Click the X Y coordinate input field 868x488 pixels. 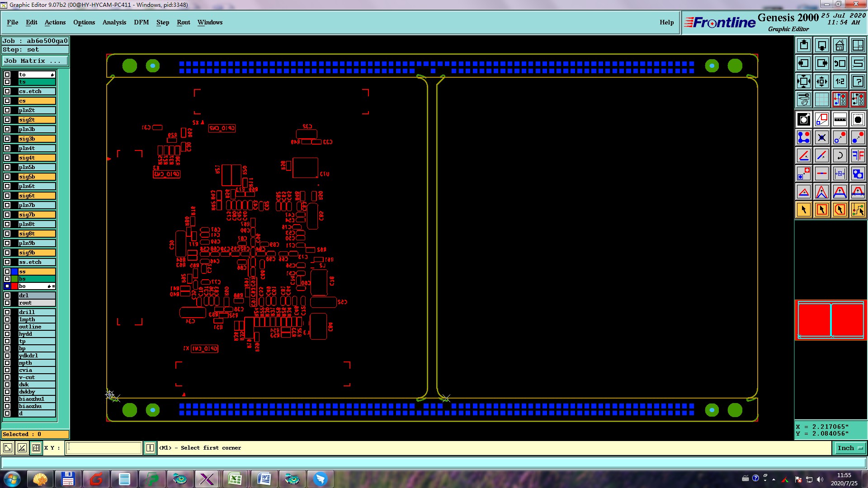104,448
